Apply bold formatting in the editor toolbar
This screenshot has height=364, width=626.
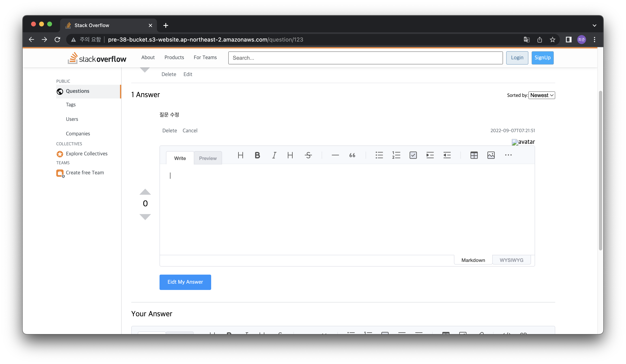(x=257, y=155)
